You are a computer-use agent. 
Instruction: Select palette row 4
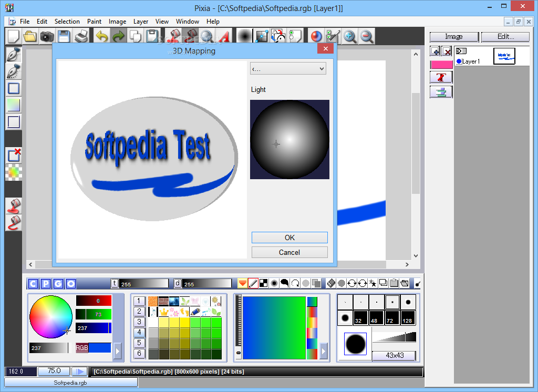(x=139, y=332)
